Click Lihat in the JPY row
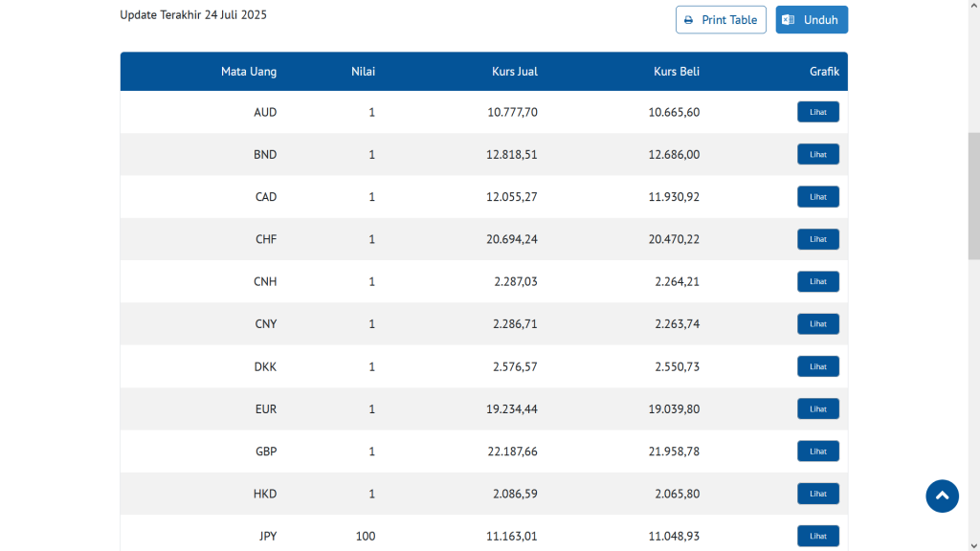This screenshot has height=551, width=980. tap(817, 536)
